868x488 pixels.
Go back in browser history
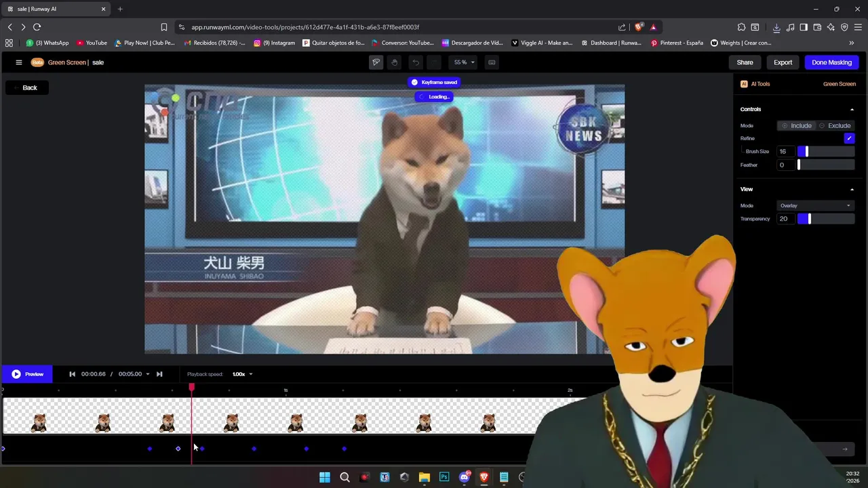point(9,27)
